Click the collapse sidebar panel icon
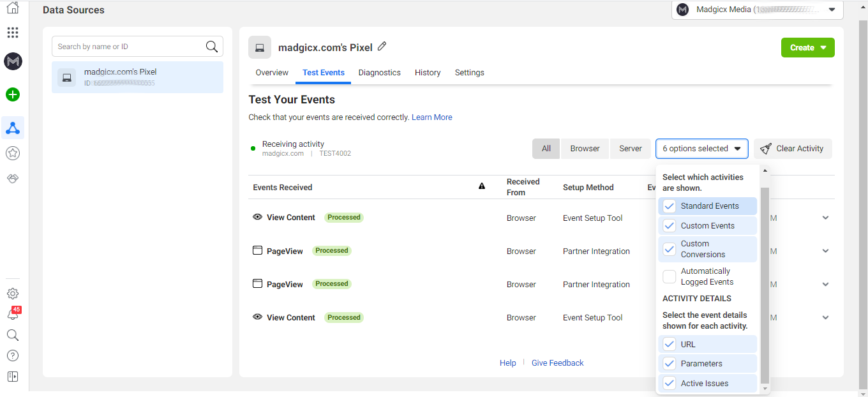 coord(13,377)
